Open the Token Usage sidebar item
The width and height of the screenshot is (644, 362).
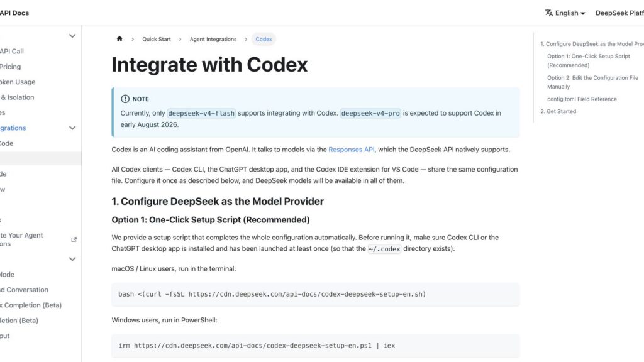click(18, 82)
